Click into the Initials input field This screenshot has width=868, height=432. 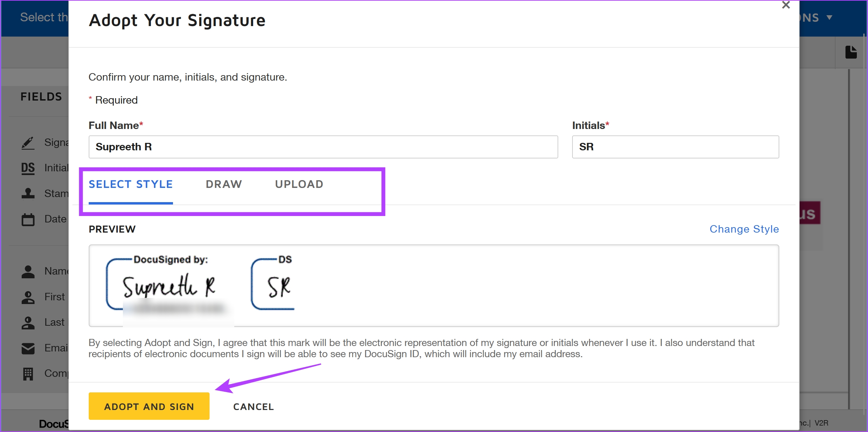675,147
